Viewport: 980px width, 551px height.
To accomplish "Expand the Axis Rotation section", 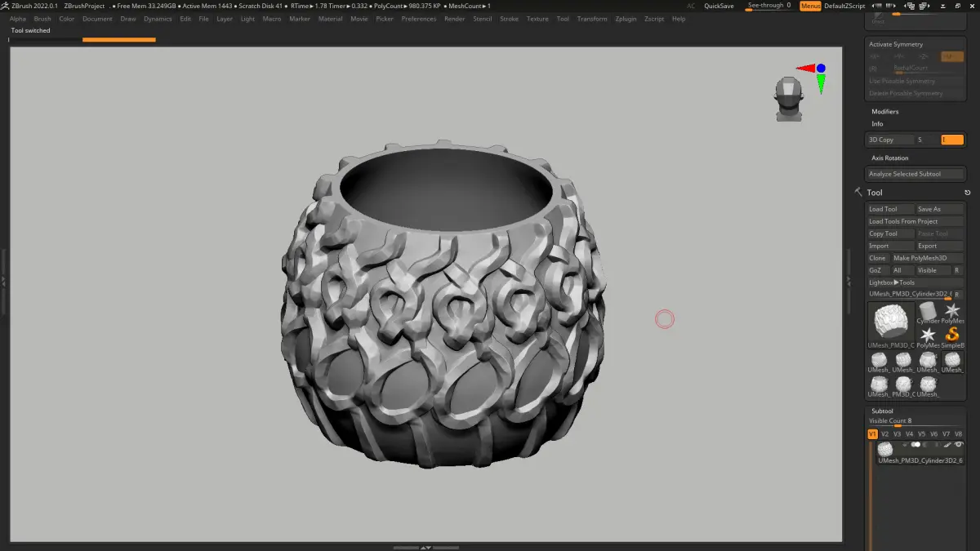I will coord(889,158).
